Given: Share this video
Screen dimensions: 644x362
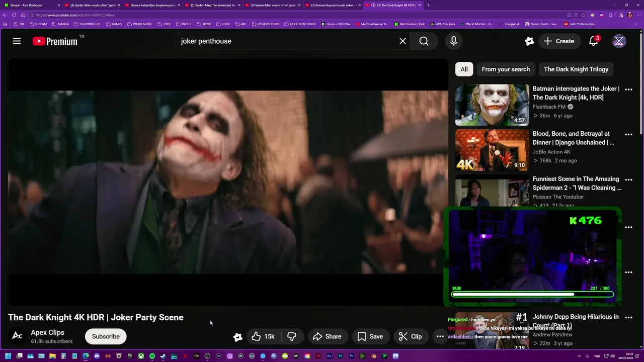Looking at the screenshot, I should [327, 336].
